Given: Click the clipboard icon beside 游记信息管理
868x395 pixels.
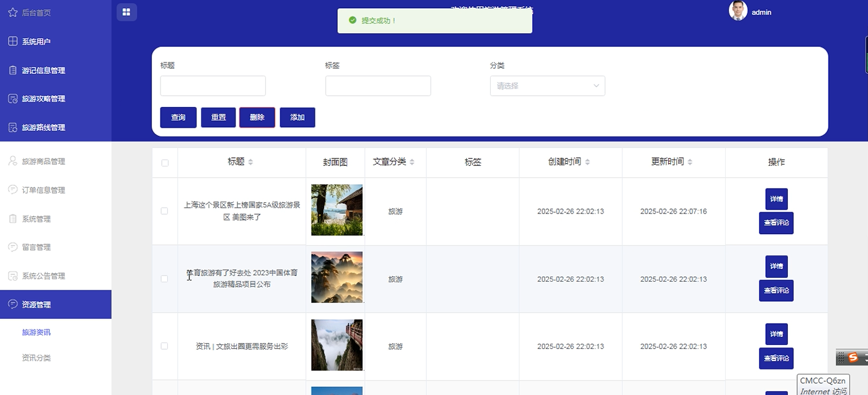Looking at the screenshot, I should coord(13,70).
